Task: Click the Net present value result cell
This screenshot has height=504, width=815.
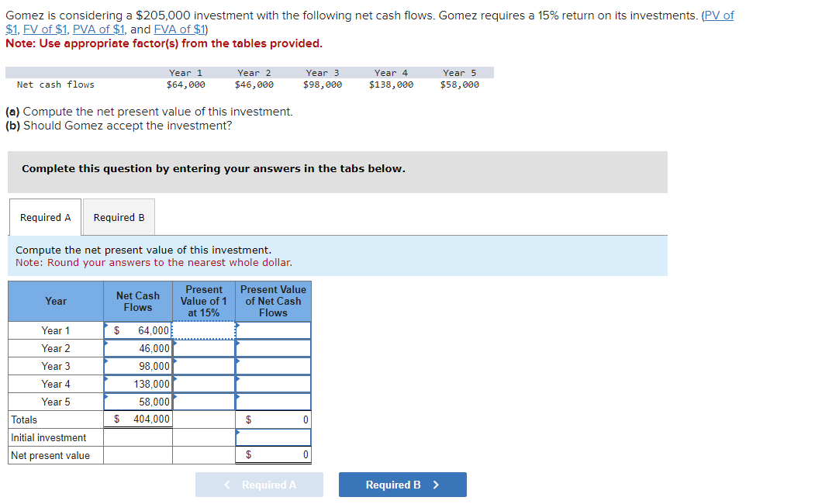Action: point(274,455)
